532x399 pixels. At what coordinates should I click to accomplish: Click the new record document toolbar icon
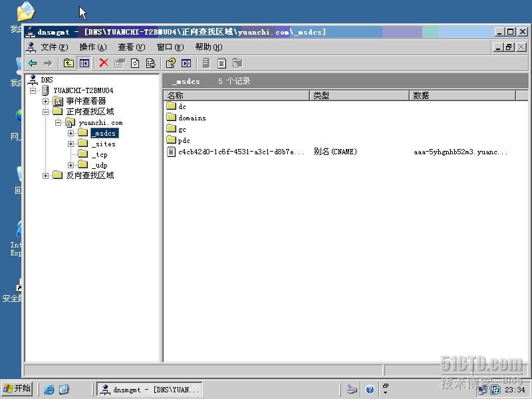(x=221, y=63)
